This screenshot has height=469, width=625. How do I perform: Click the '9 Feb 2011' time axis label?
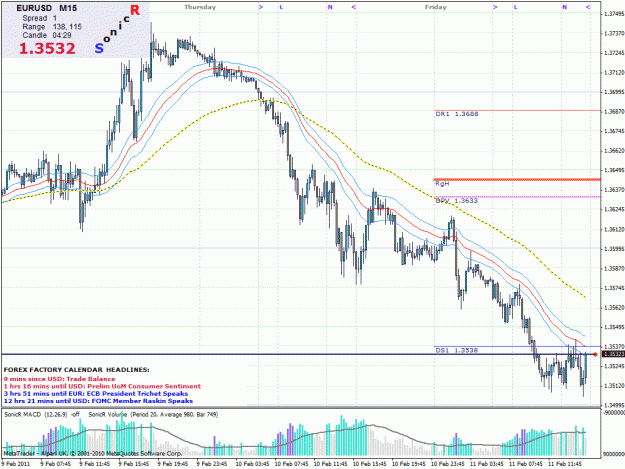click(16, 464)
